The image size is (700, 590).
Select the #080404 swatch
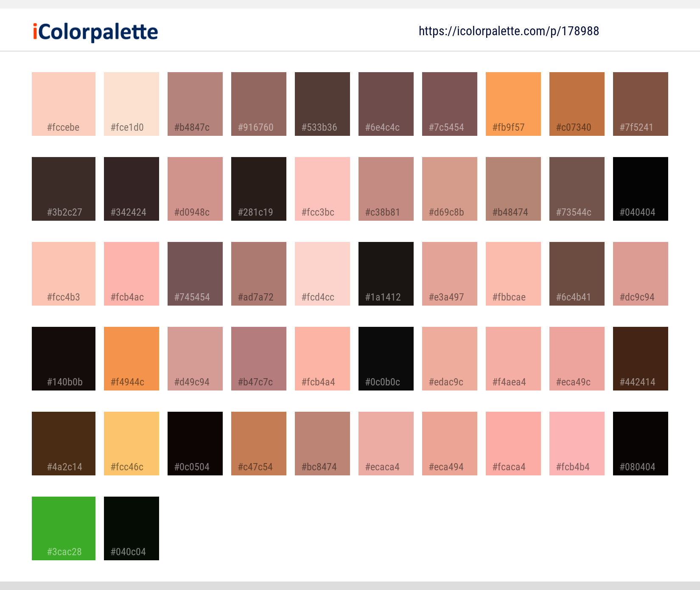(641, 444)
